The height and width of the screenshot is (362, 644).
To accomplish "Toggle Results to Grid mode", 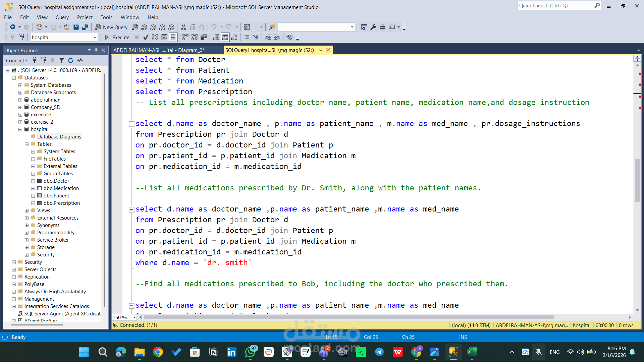I will pos(225,37).
